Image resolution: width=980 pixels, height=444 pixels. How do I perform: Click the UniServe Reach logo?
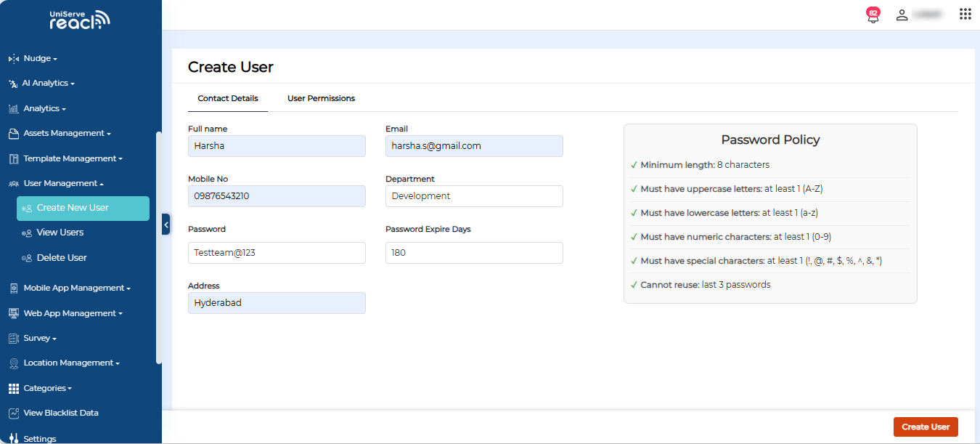pyautogui.click(x=80, y=20)
